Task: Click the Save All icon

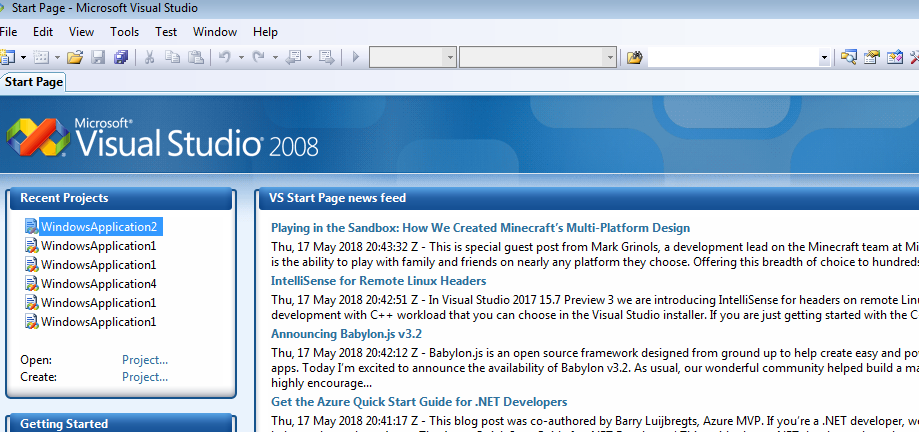Action: pos(121,57)
